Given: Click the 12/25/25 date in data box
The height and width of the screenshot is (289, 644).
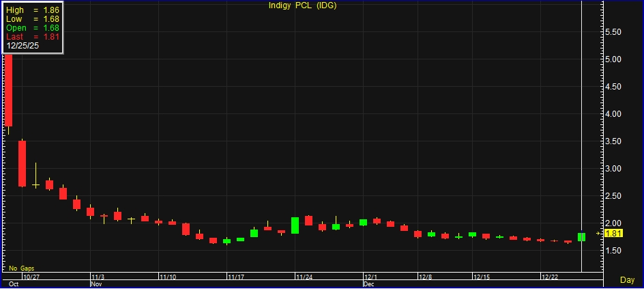Looking at the screenshot, I should point(22,45).
